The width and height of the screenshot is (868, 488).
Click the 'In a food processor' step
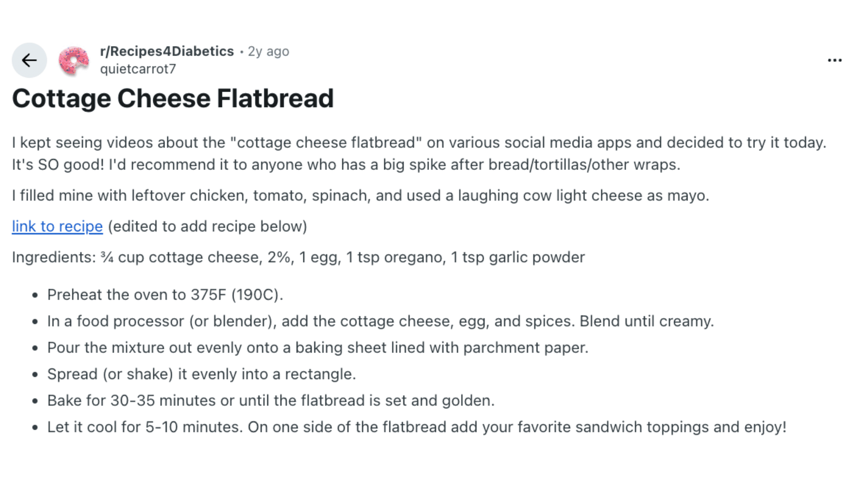(x=380, y=321)
